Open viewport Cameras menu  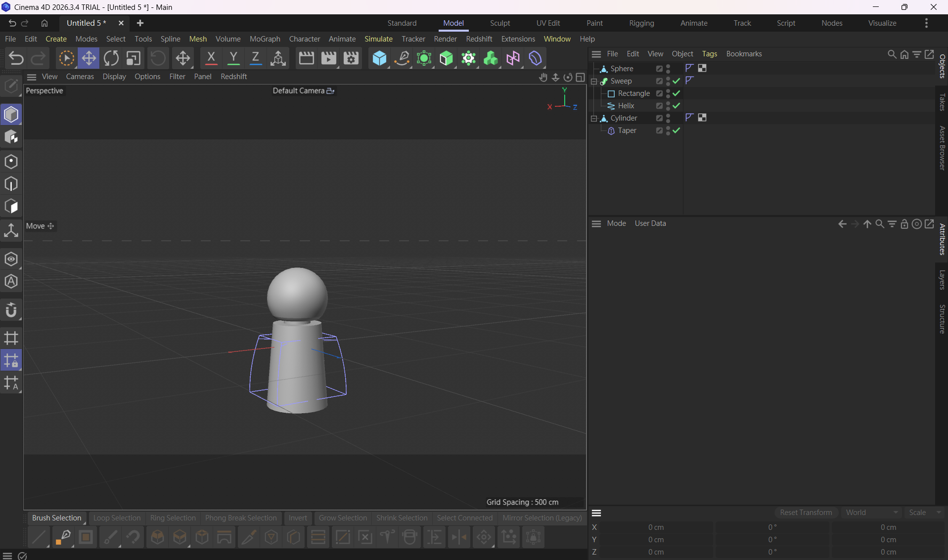(80, 77)
